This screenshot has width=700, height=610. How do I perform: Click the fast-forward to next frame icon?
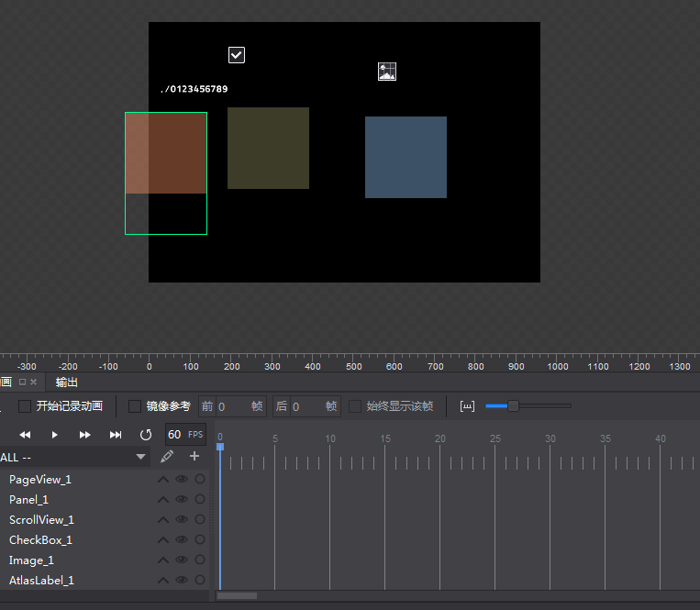85,435
